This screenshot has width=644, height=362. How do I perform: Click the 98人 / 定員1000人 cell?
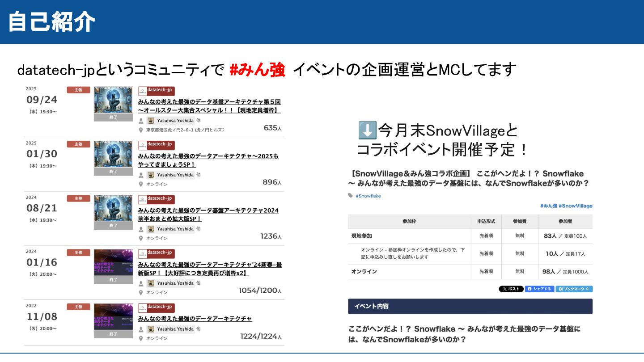565,272
